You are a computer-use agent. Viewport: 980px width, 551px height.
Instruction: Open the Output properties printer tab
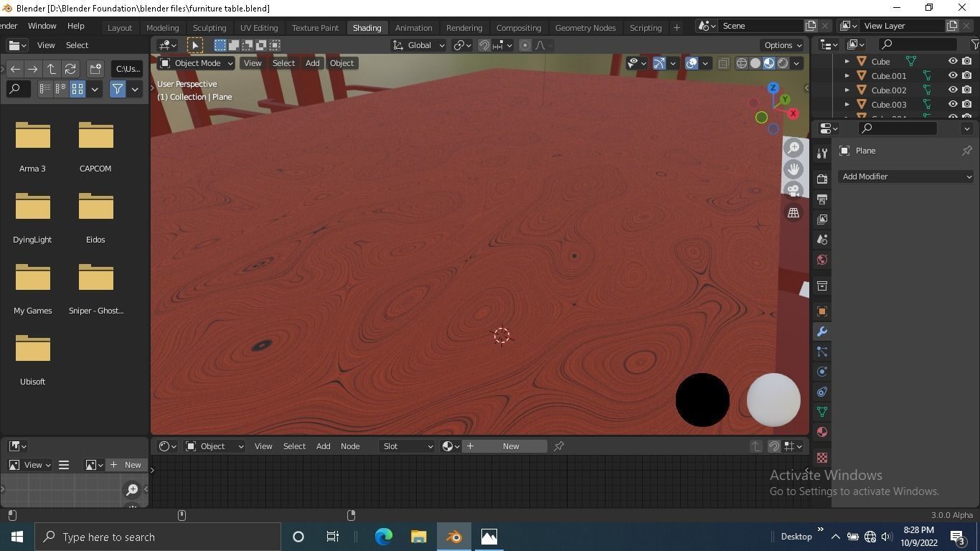[x=822, y=199]
